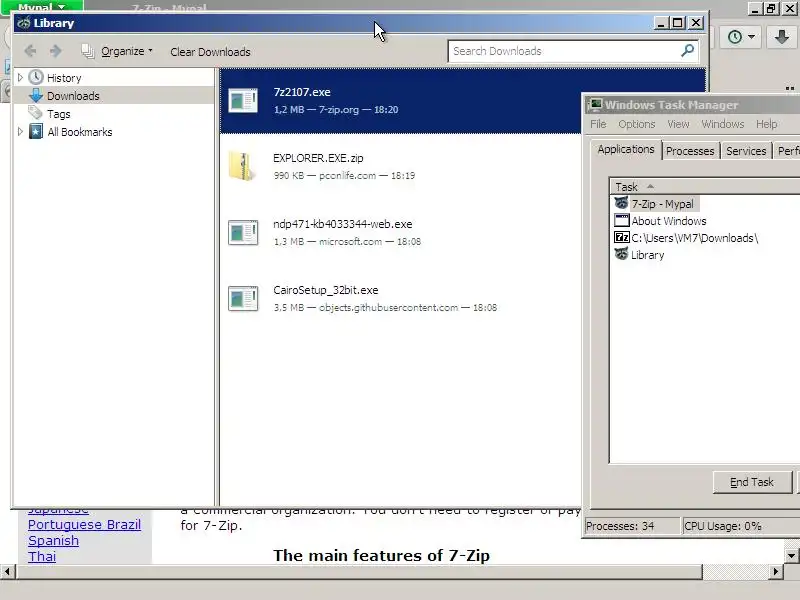Image resolution: width=800 pixels, height=600 pixels.
Task: Click the horizontal scrollbar left arrow
Action: [x=7, y=571]
